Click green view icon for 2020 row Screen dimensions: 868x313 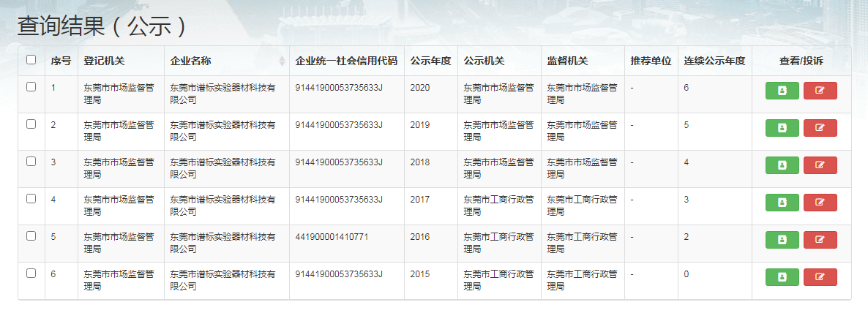coord(782,91)
